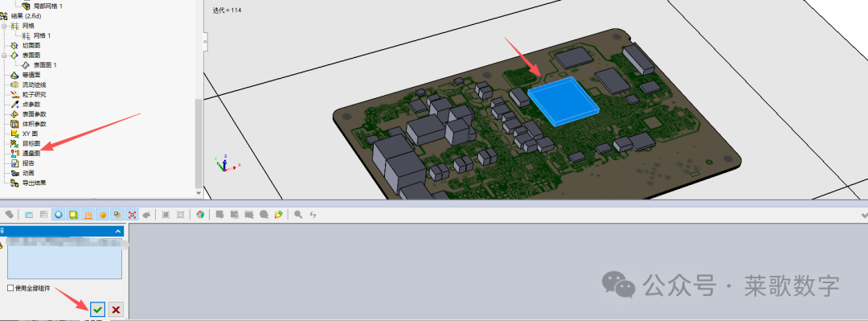Collapse the 表面图 surface plot node
Screen dimensions: 868x321
tap(4, 56)
